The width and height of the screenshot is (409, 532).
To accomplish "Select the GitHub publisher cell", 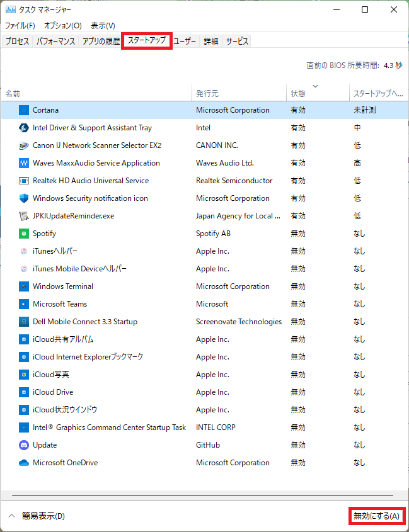I will (x=208, y=446).
